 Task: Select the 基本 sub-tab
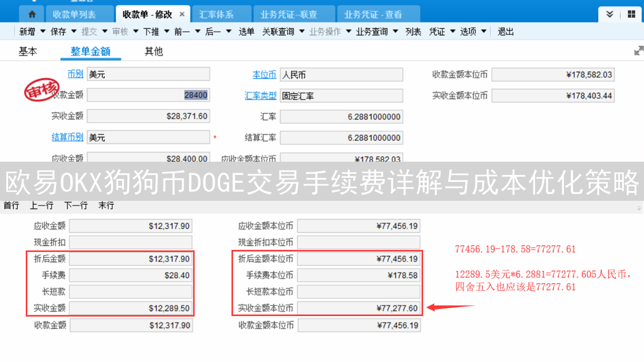(x=28, y=51)
